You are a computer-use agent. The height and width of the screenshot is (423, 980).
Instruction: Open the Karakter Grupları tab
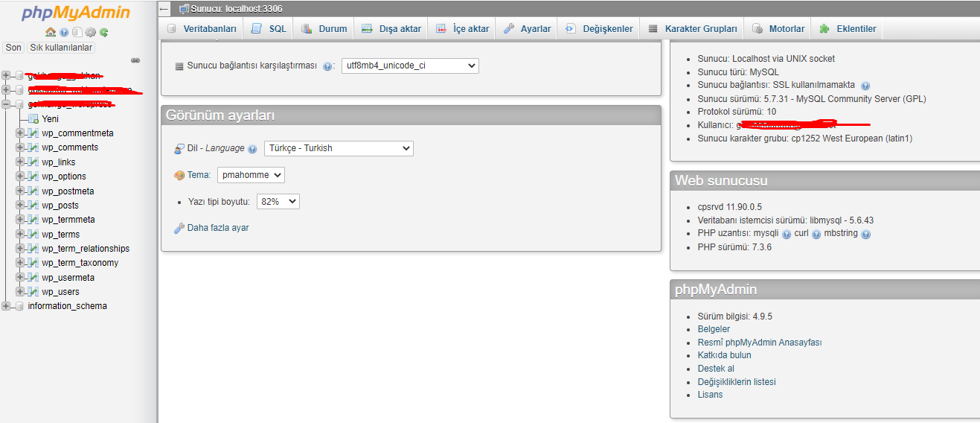[x=692, y=29]
